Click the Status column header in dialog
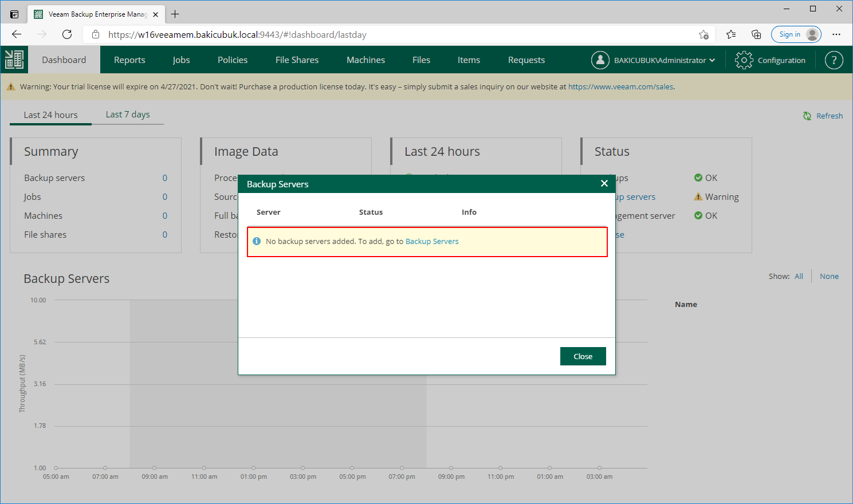 [x=371, y=212]
